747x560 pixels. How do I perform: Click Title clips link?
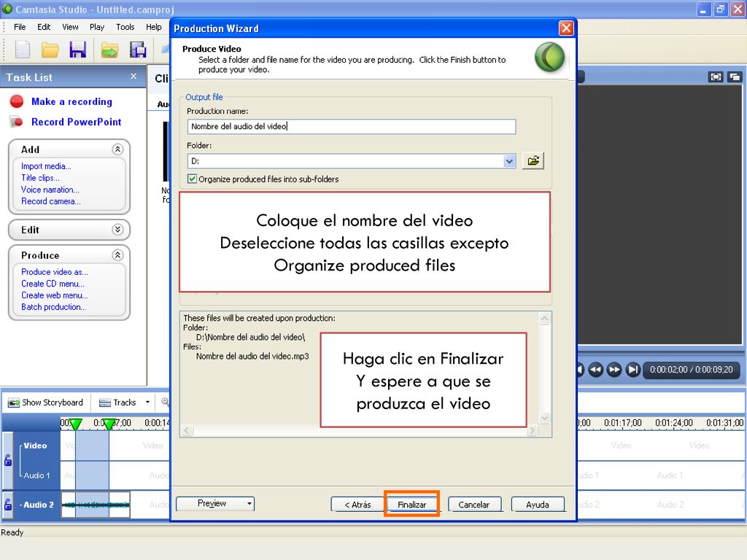40,178
